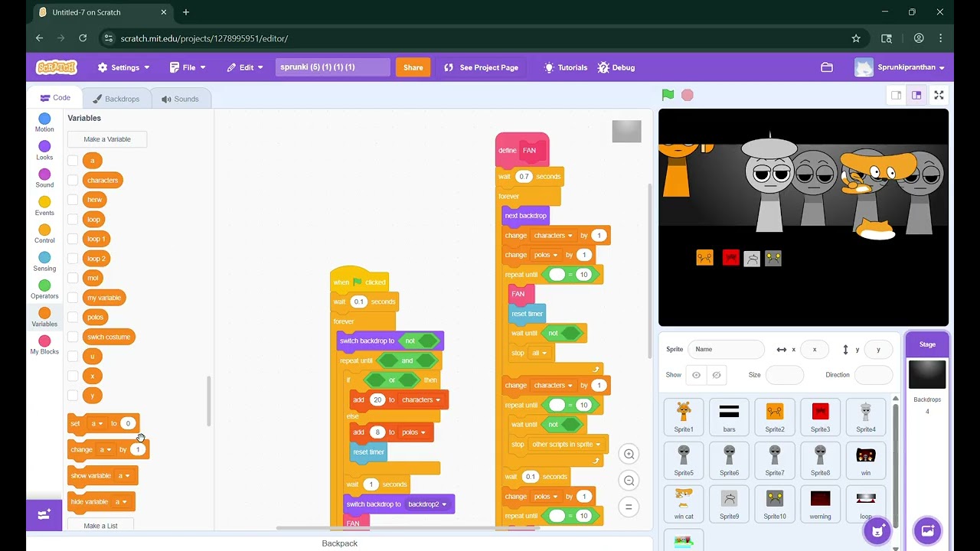This screenshot has width=980, height=551.
Task: Select Sprite3 in the sprite list
Action: 820,416
